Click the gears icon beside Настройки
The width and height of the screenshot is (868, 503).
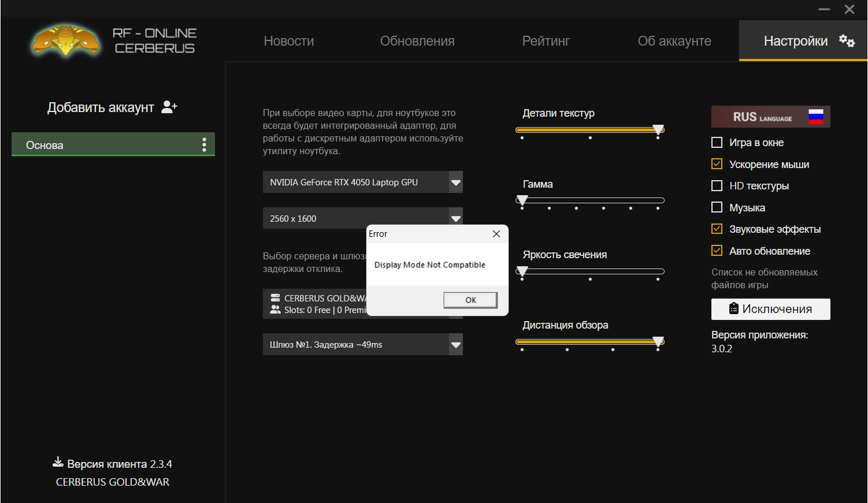pyautogui.click(x=847, y=41)
